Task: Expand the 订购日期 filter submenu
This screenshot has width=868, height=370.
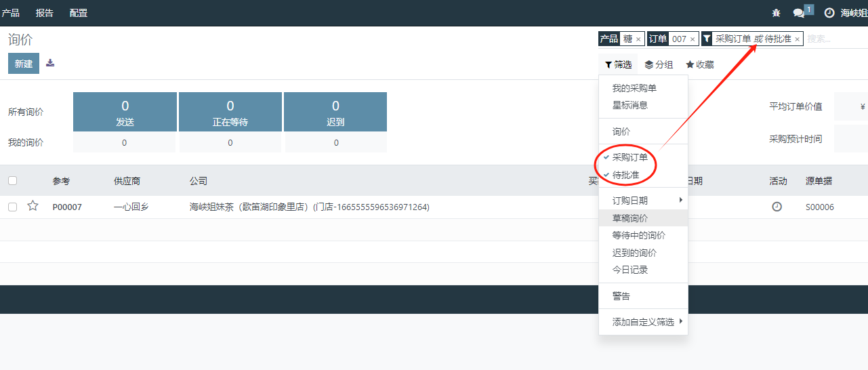Action: click(x=642, y=201)
